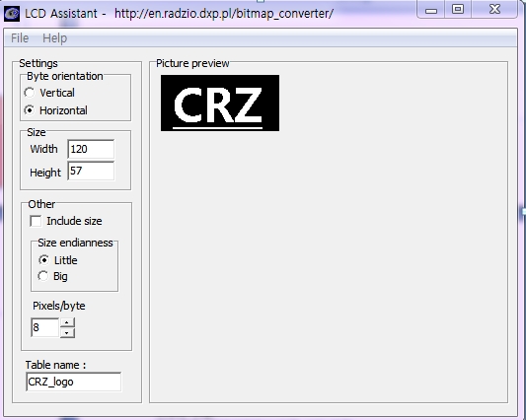Viewport: 526px width, 420px height.
Task: Click the CRZ picture preview image
Action: (220, 103)
